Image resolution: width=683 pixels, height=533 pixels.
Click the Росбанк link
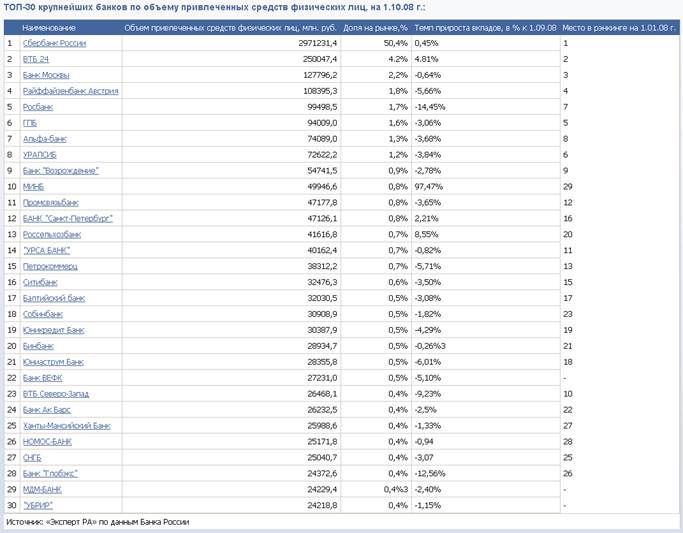tap(38, 107)
